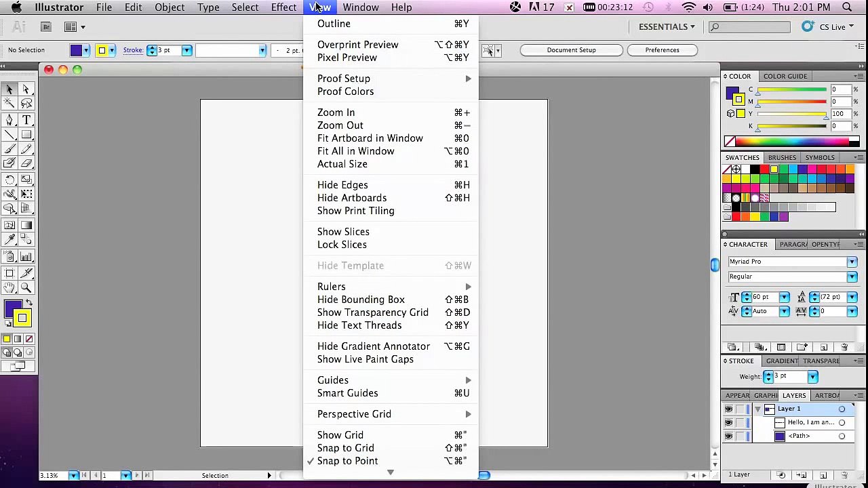This screenshot has width=868, height=488.
Task: Select the Paintbrush tool
Action: 9,149
